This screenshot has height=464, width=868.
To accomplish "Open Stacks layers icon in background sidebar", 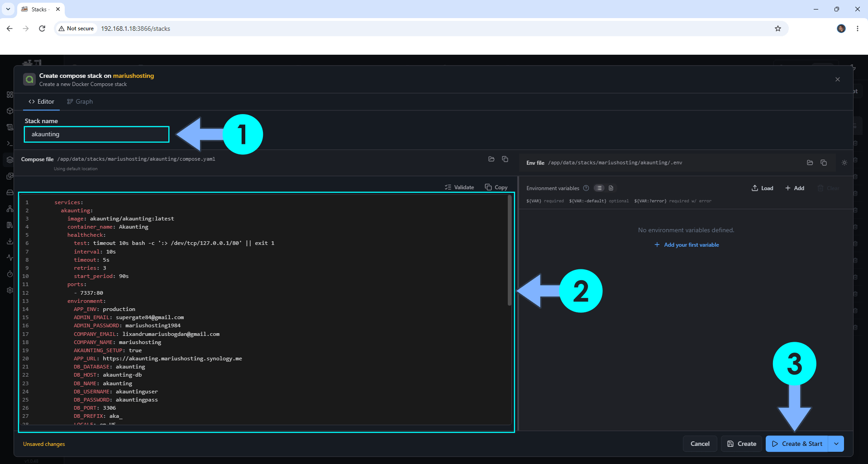I will click(x=10, y=160).
